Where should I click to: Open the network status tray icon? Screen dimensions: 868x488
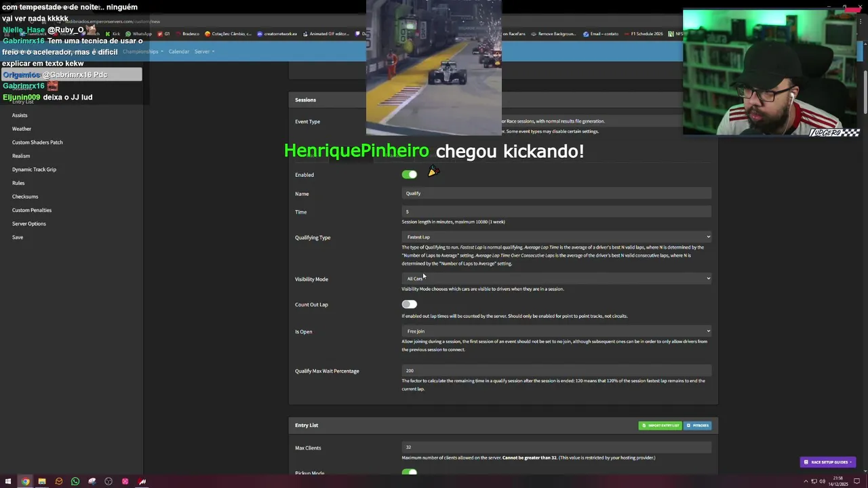[x=814, y=481]
